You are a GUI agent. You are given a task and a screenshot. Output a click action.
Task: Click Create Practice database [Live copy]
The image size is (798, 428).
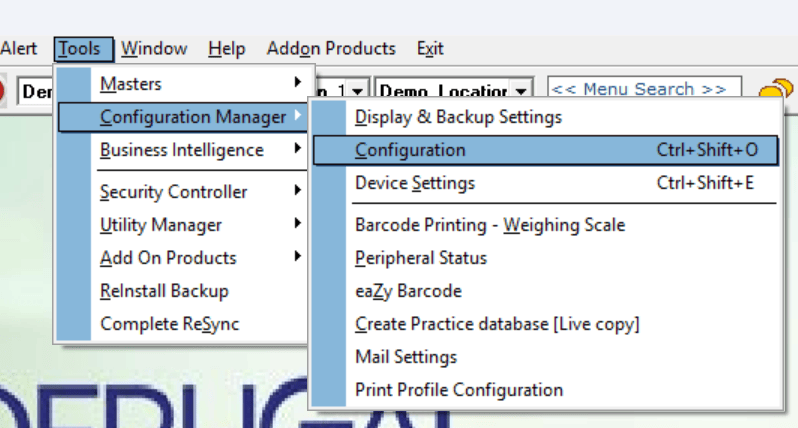(x=497, y=324)
